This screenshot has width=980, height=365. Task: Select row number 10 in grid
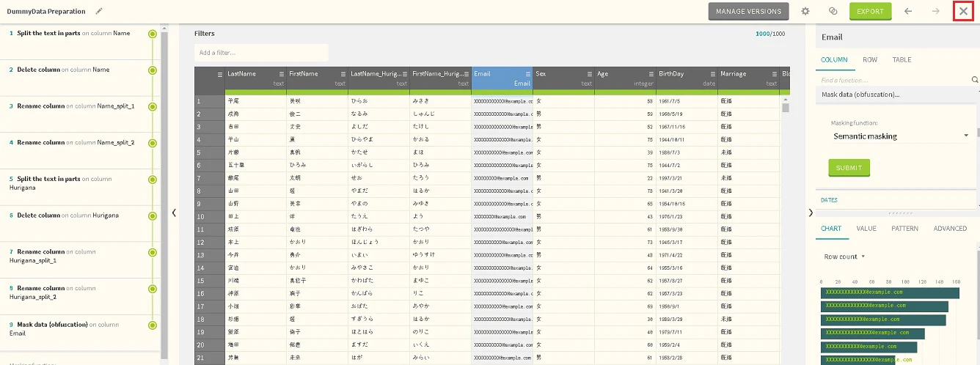(209, 217)
